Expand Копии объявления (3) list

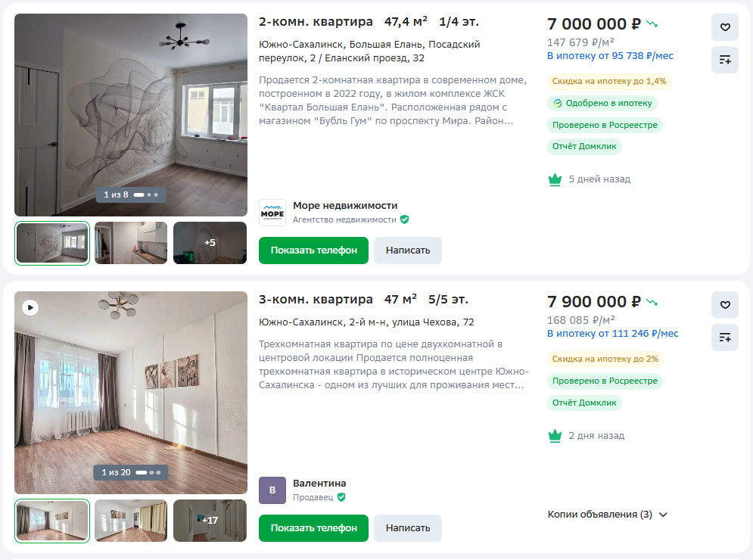[x=608, y=515]
